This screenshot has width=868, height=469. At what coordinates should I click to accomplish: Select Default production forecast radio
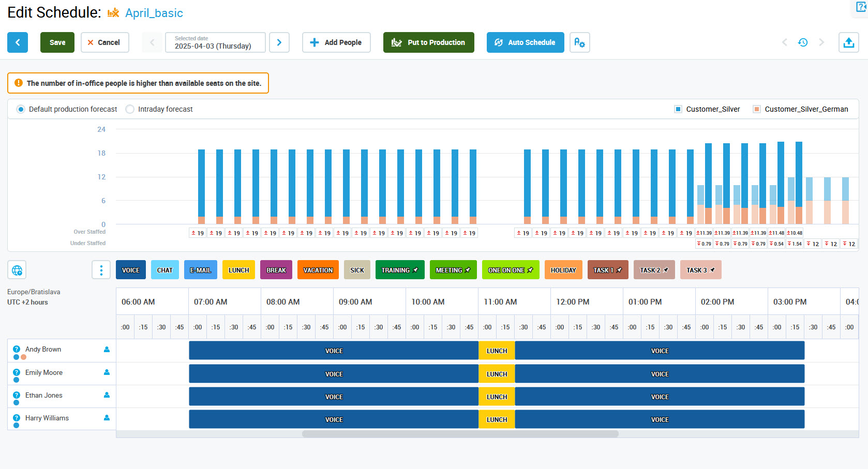coord(21,109)
